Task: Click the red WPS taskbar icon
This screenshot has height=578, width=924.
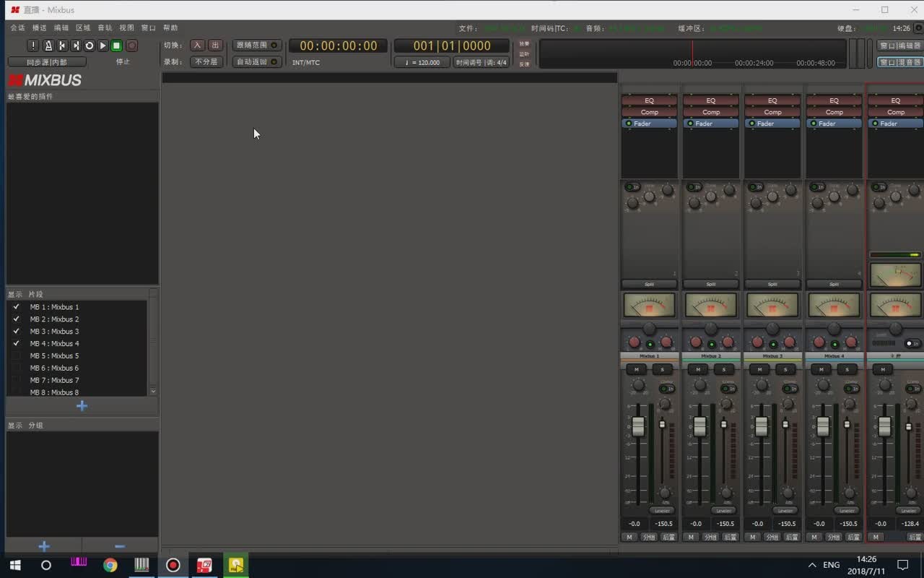Action: click(x=204, y=565)
